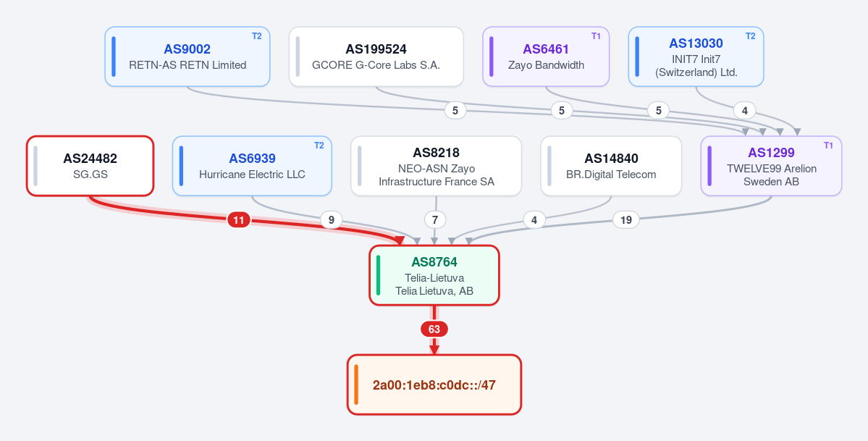Select the highlighted AS24482 SG.GS node
The image size is (868, 441).
(90, 166)
